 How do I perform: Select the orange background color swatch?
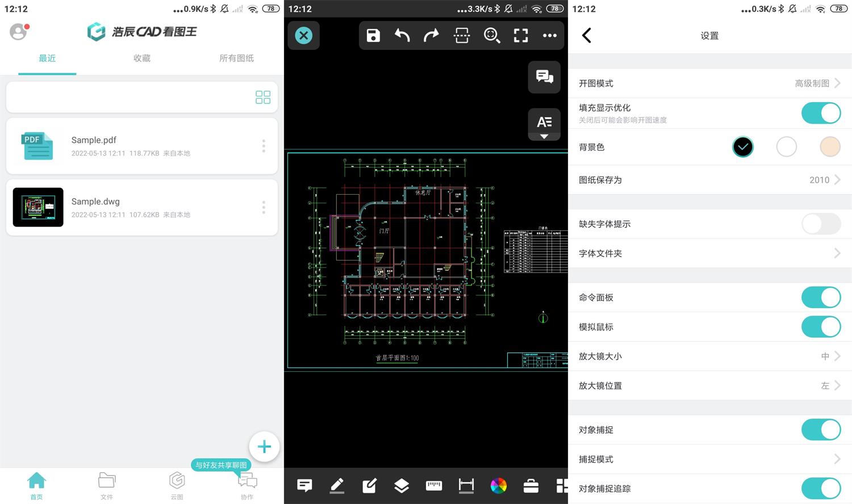point(829,146)
